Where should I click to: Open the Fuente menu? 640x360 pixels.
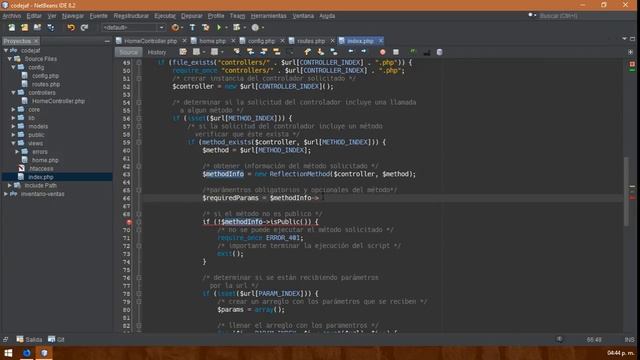pyautogui.click(x=98, y=16)
